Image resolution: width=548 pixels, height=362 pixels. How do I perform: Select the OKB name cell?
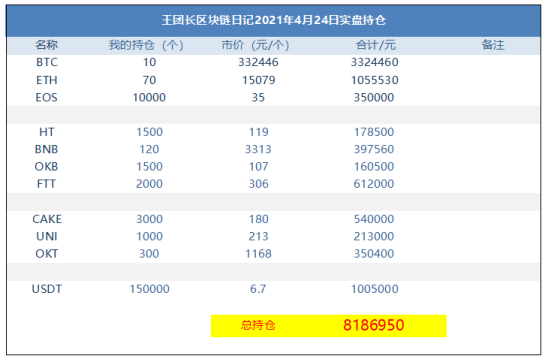coord(46,166)
